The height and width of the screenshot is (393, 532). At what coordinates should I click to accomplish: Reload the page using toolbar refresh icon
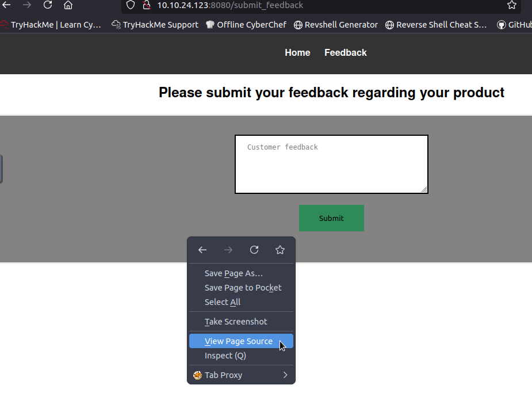point(48,5)
